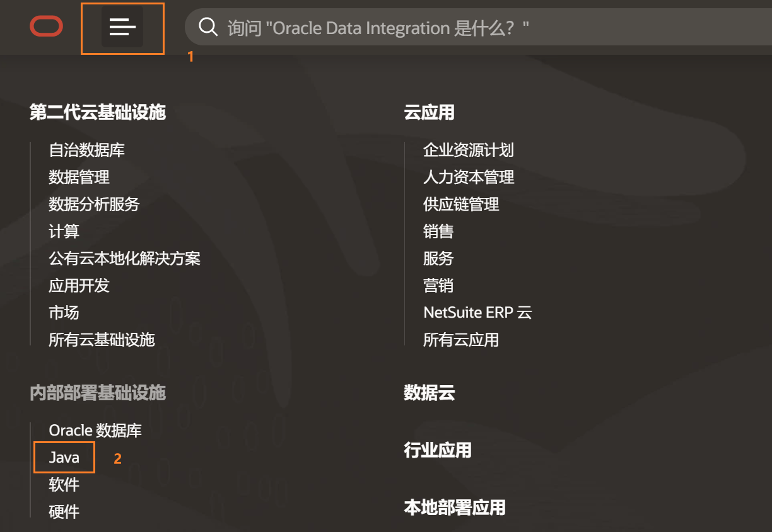772x532 pixels.
Task: View 所有云应用
Action: pos(461,340)
